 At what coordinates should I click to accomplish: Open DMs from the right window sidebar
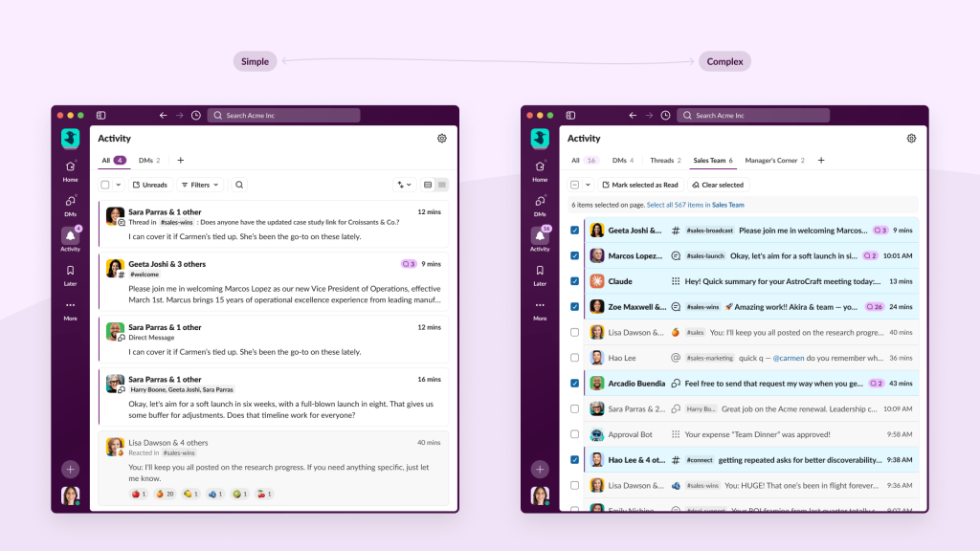[x=540, y=202]
